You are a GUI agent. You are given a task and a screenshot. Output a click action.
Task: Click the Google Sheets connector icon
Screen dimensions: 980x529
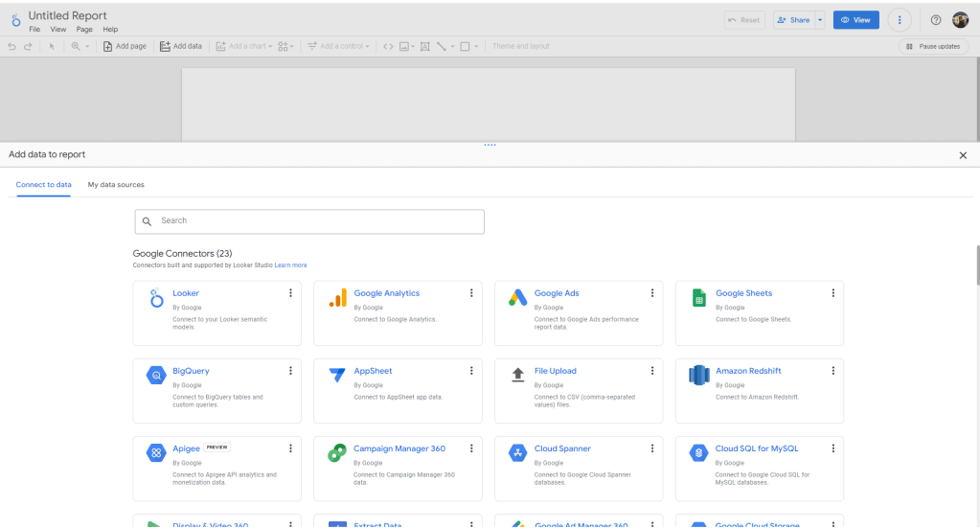click(699, 299)
